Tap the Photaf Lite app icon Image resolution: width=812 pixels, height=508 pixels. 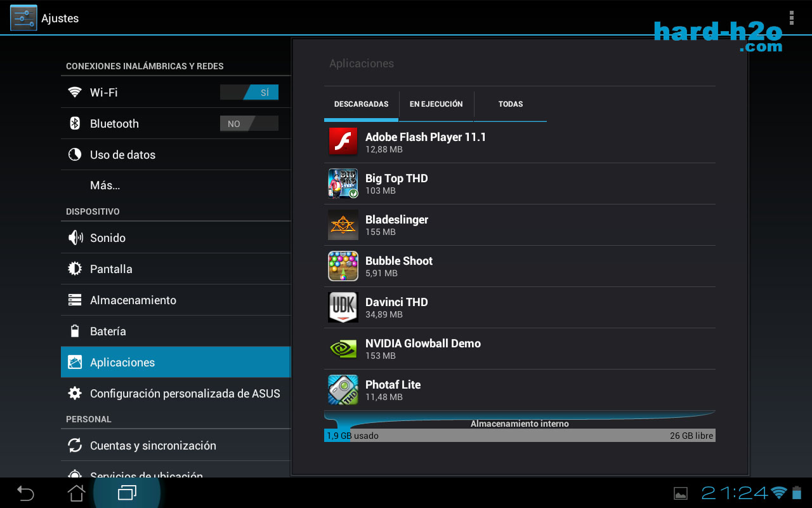[x=343, y=389]
